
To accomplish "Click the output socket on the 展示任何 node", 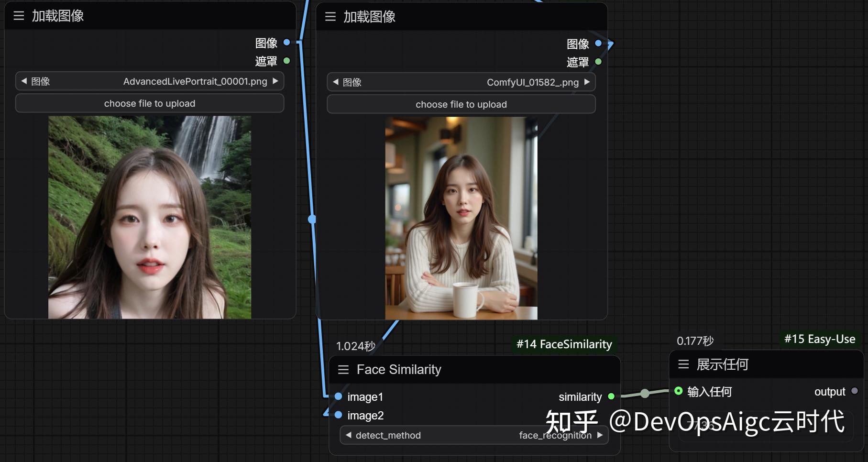I will (x=854, y=391).
